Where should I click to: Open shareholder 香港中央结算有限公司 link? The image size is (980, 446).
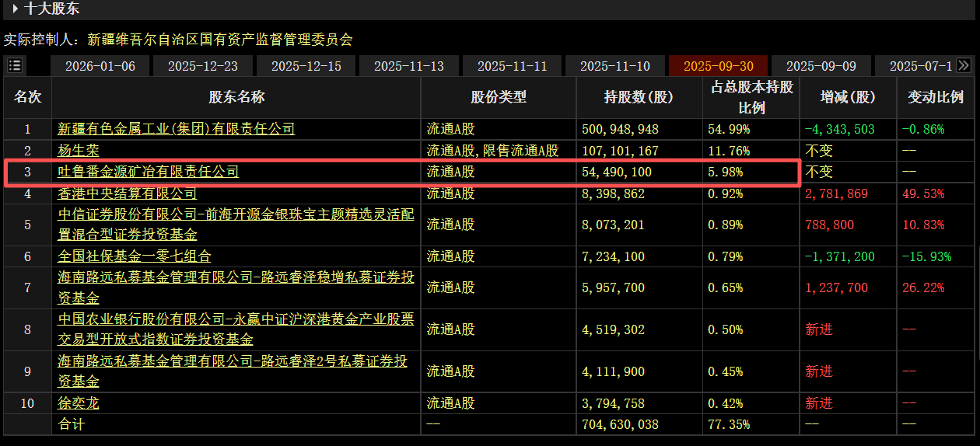tap(128, 193)
